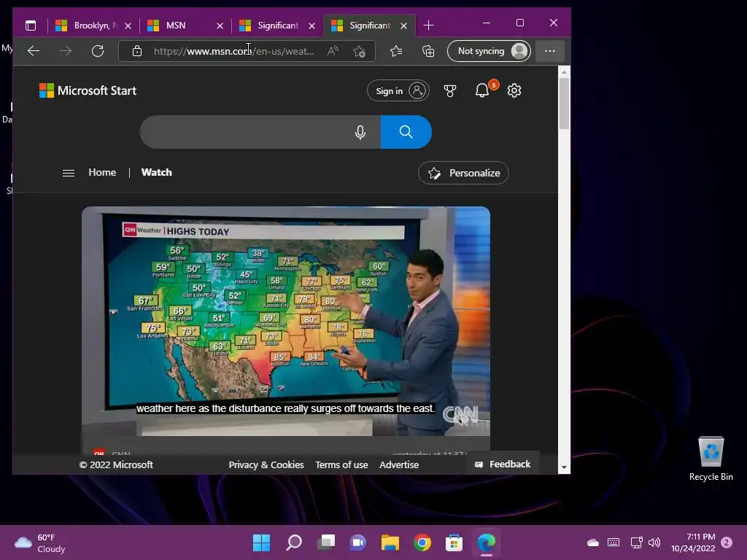Click the browser forward arrow

click(65, 51)
